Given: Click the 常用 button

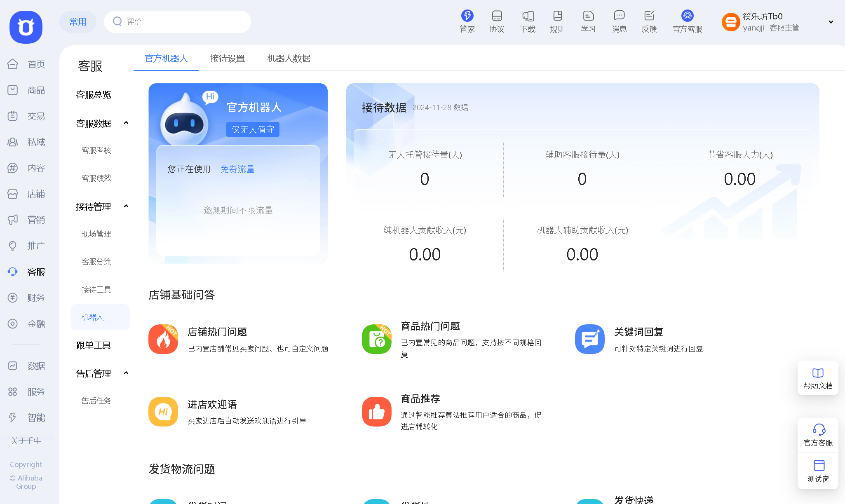Looking at the screenshot, I should click(x=78, y=22).
